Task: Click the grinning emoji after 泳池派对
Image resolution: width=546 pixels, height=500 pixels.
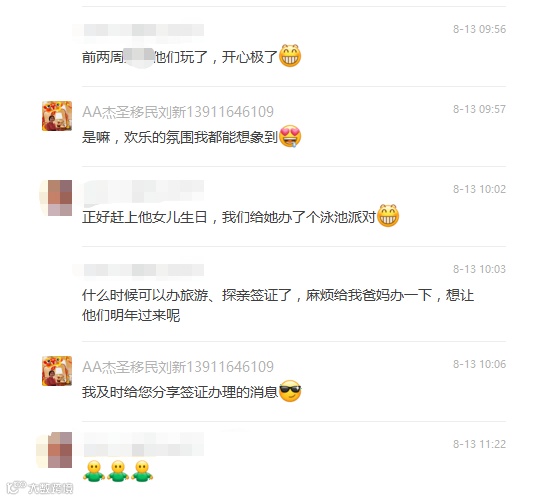Action: click(388, 216)
